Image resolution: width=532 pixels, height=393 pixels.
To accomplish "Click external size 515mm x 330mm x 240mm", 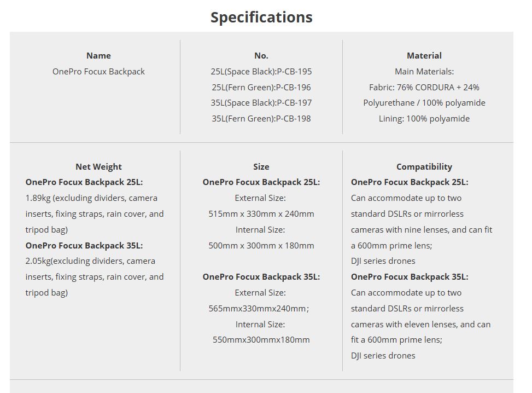I will [x=261, y=213].
